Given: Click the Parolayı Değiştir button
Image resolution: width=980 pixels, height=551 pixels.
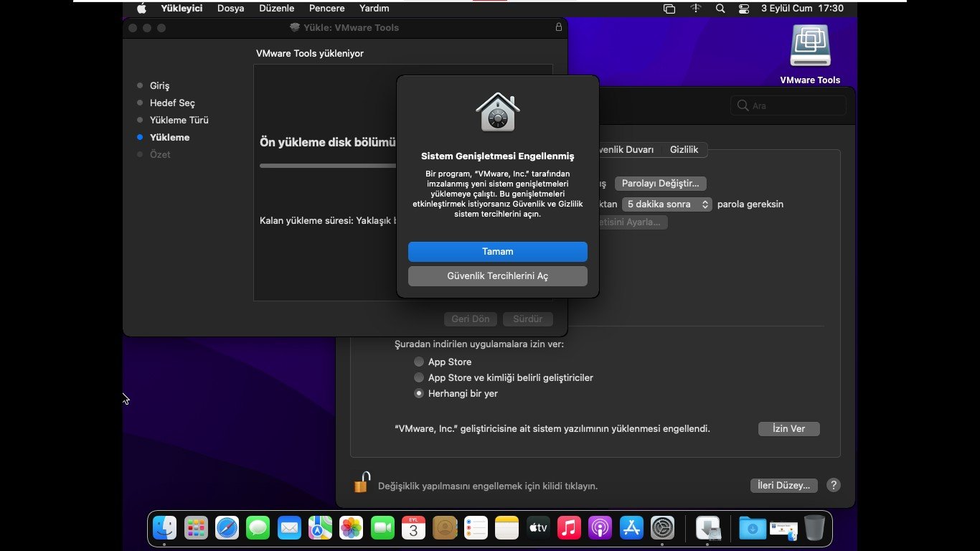Looking at the screenshot, I should tap(661, 184).
